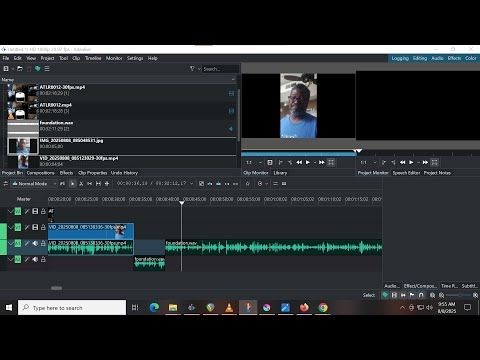Open the Timeline menu
This screenshot has height=360, width=480.
(x=93, y=58)
